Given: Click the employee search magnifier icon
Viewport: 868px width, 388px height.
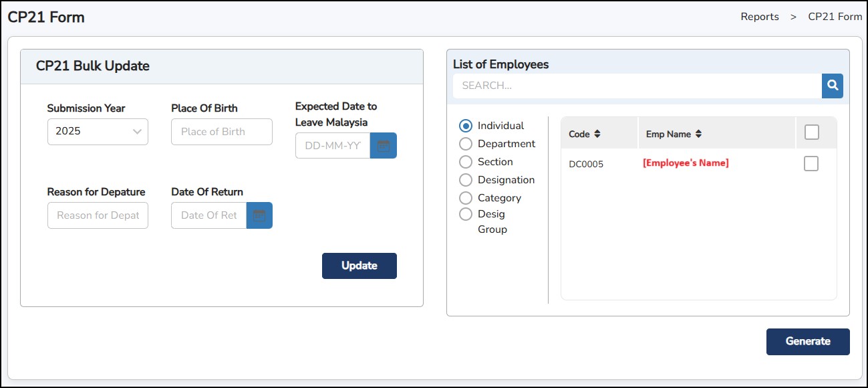Looking at the screenshot, I should [x=833, y=86].
